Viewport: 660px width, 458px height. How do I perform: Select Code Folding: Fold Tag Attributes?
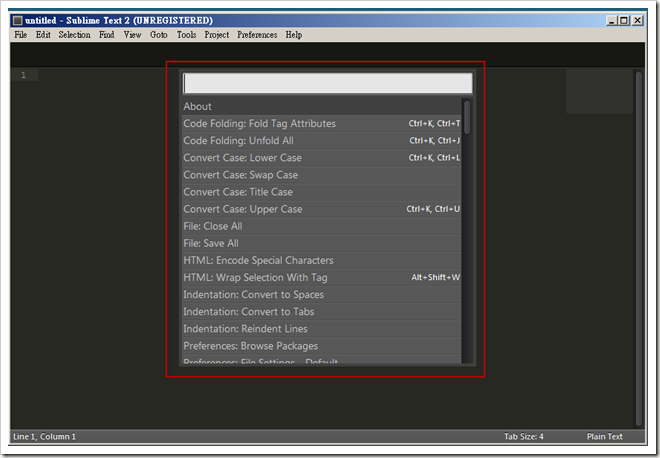[x=322, y=124]
